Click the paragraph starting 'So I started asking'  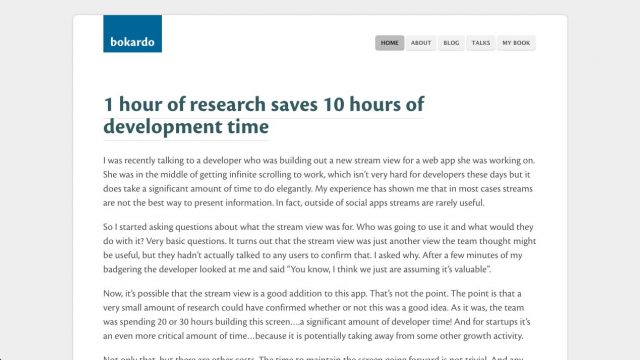[x=319, y=248]
